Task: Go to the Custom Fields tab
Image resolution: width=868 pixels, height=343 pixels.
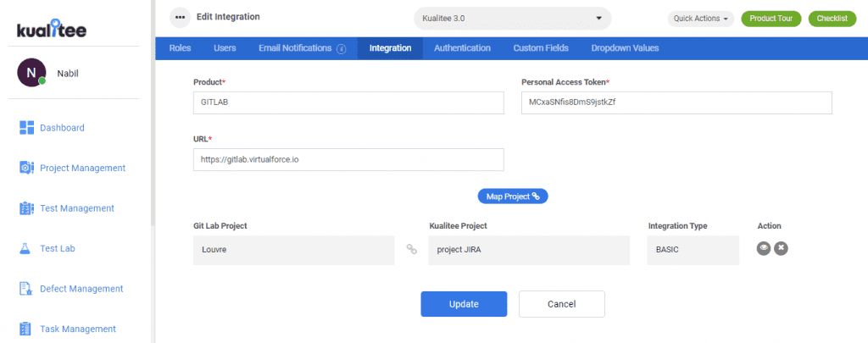Action: click(x=541, y=48)
